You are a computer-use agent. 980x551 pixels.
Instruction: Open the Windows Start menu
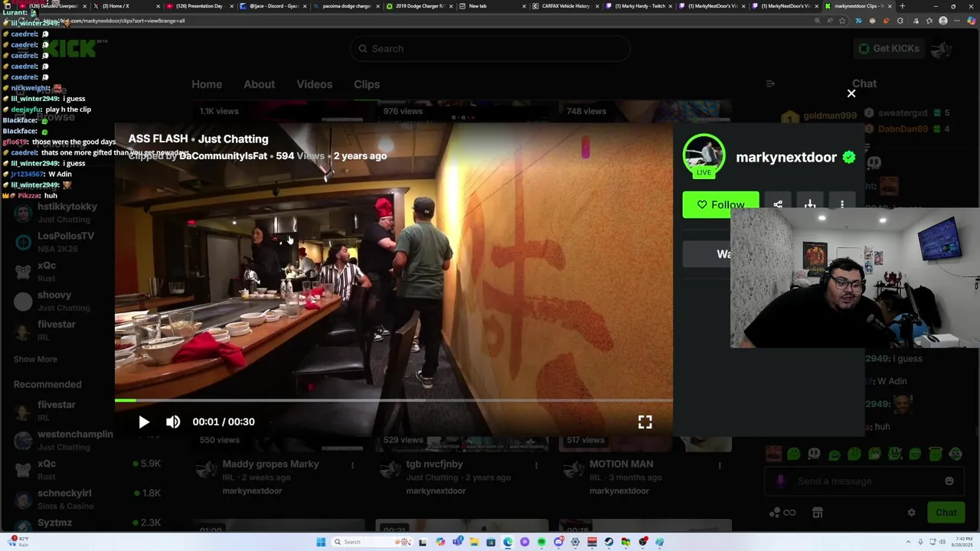click(x=321, y=542)
